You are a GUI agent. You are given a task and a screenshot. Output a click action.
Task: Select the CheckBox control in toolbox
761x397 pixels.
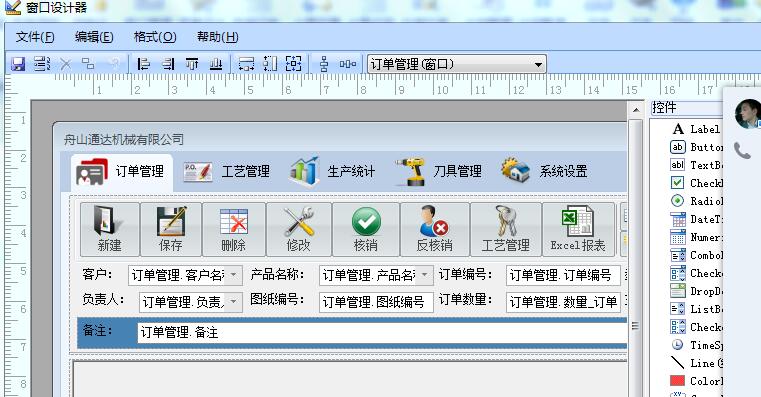(696, 183)
